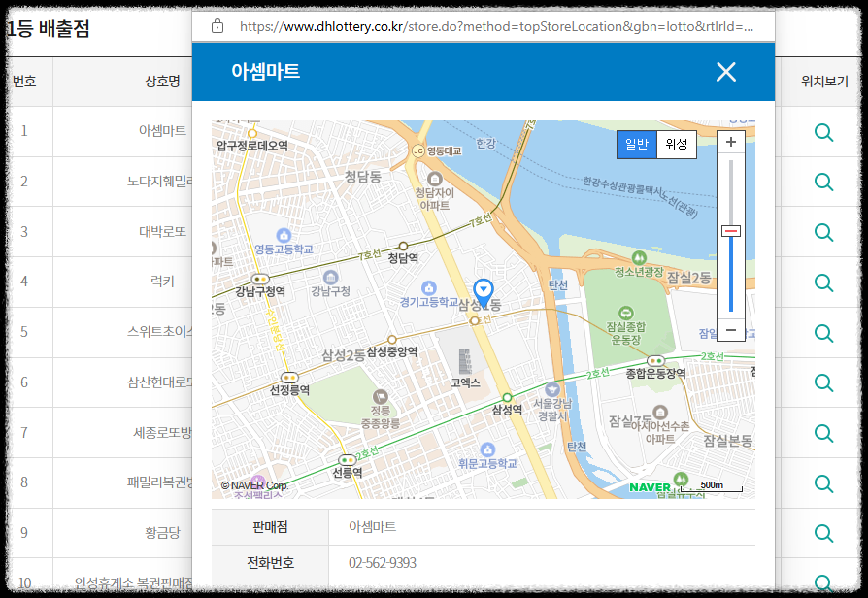Viewport: 868px width, 598px height.
Task: View location for row 3 대박로또
Action: 823,233
